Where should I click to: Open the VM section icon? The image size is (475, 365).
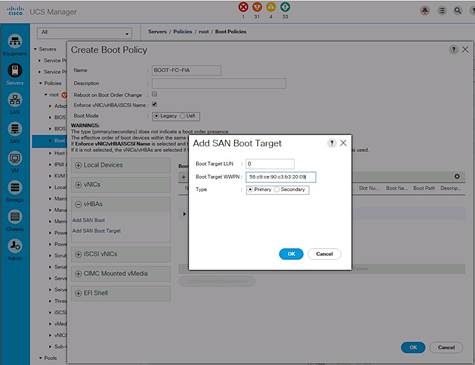pyautogui.click(x=15, y=158)
